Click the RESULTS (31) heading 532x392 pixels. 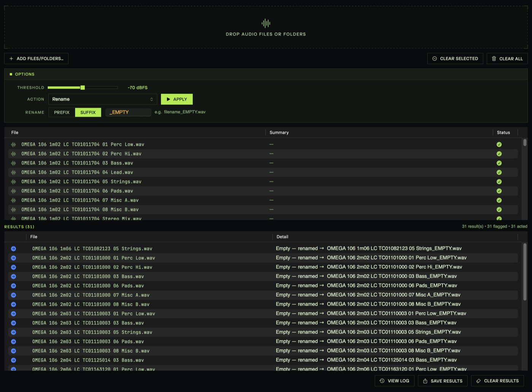(x=19, y=227)
